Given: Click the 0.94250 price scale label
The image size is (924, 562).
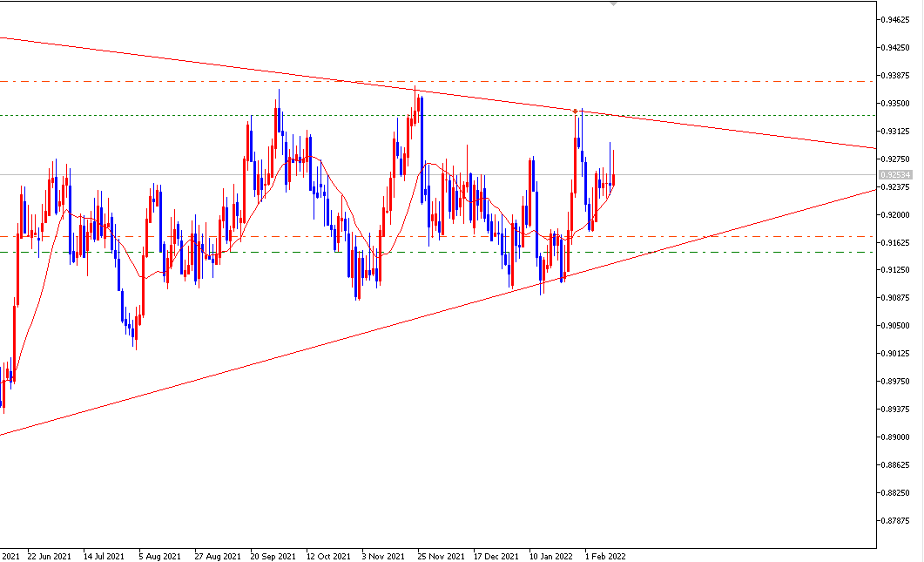Looking at the screenshot, I should [895, 47].
